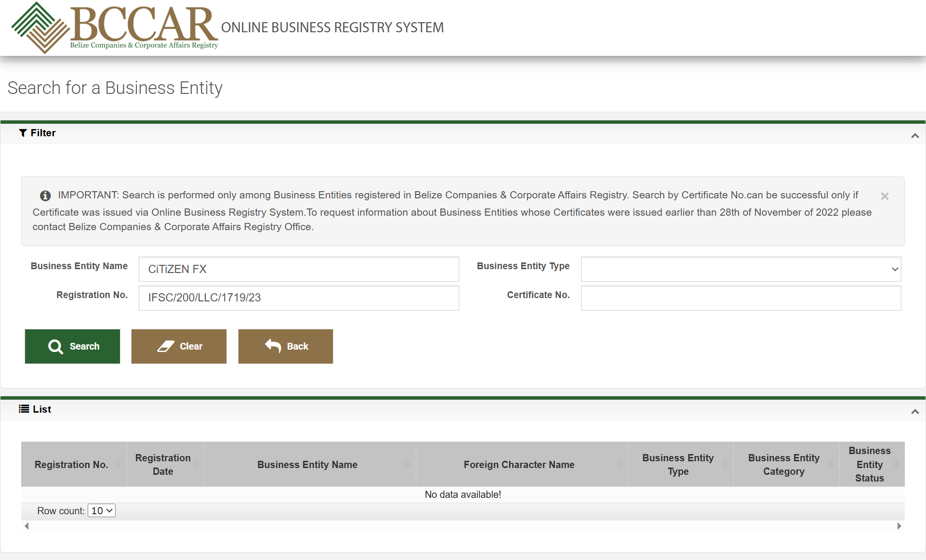Sort by Business Entity Category column

coord(786,464)
